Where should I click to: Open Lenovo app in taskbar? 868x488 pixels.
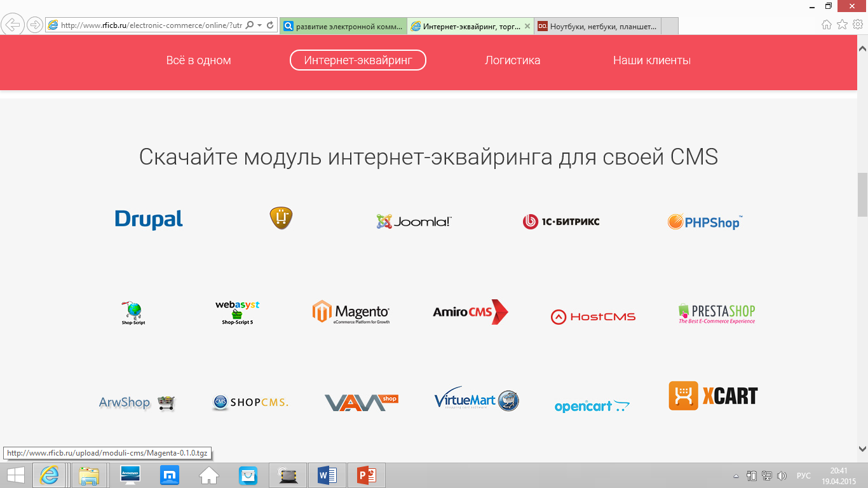pyautogui.click(x=130, y=475)
